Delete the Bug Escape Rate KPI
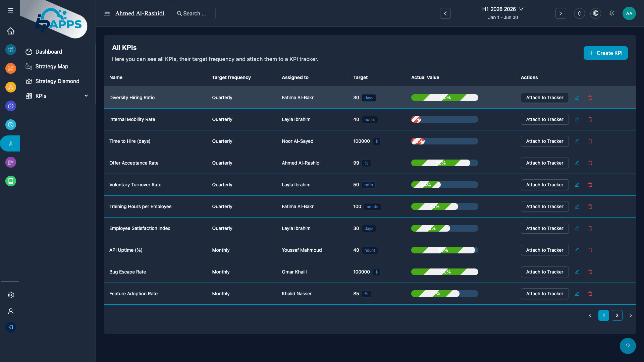Image resolution: width=644 pixels, height=362 pixels. 590,272
